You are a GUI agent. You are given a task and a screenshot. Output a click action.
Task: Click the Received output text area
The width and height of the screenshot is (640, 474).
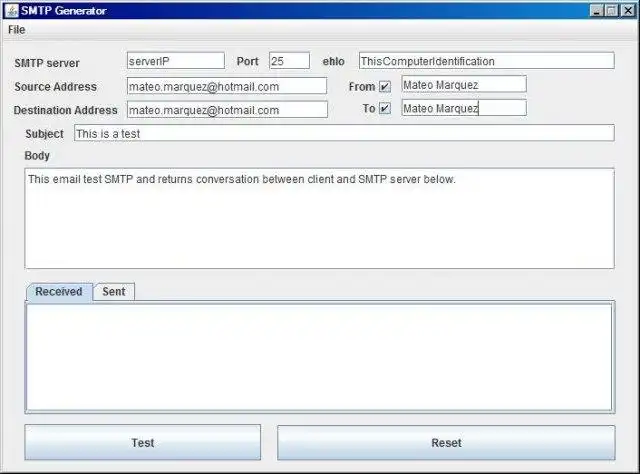320,357
